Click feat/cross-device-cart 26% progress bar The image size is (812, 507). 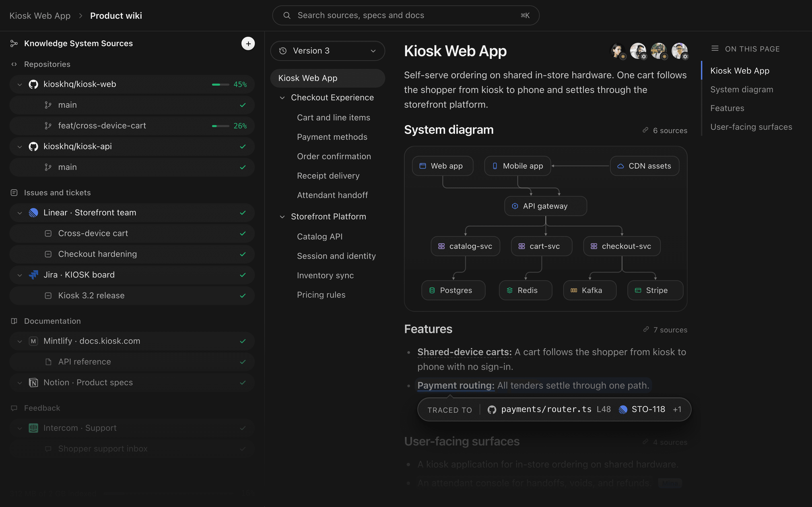221,126
